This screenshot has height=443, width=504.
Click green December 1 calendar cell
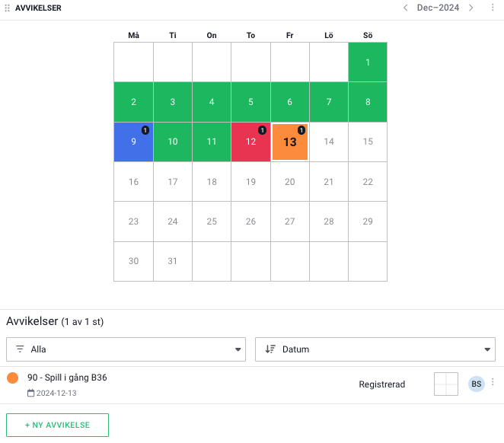pos(368,62)
